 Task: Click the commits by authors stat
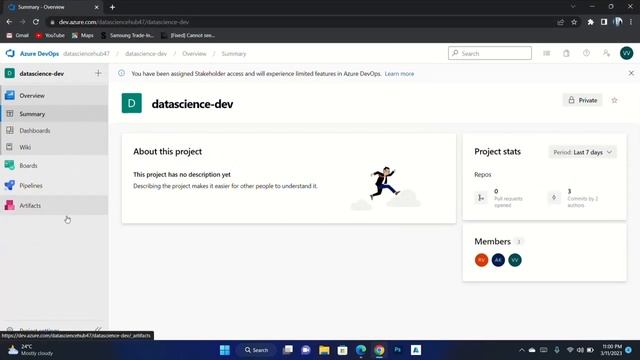click(574, 198)
